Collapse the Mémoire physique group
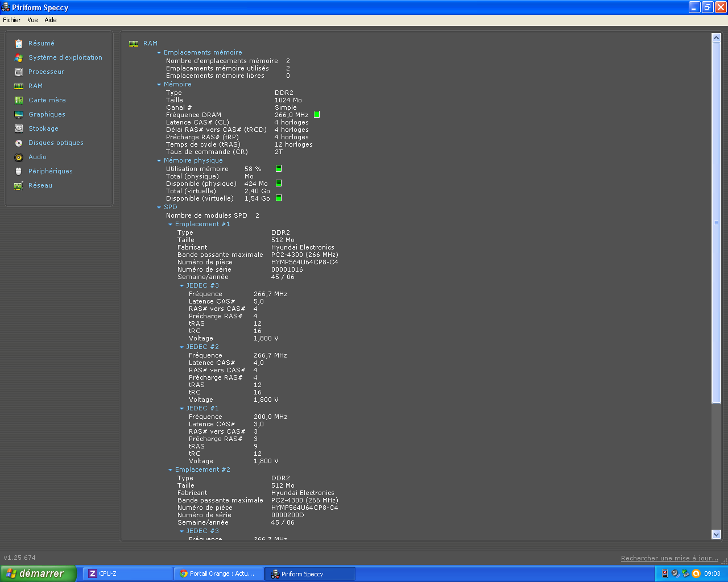 pos(159,160)
